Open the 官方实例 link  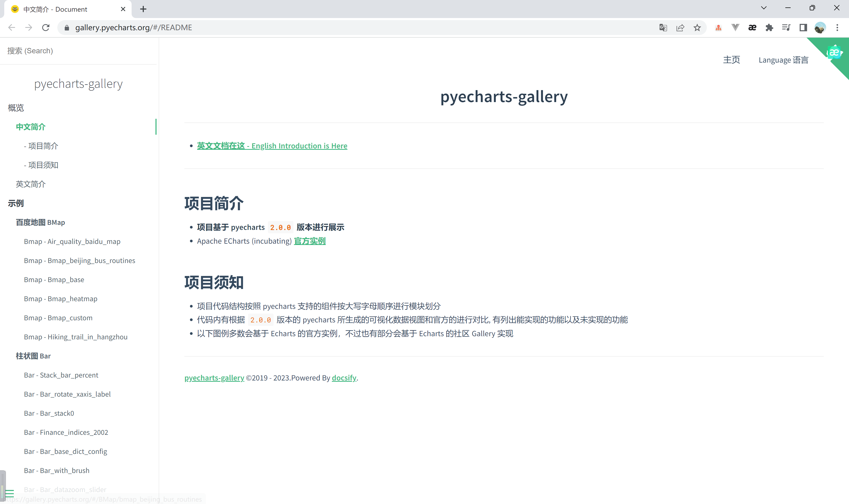click(309, 241)
